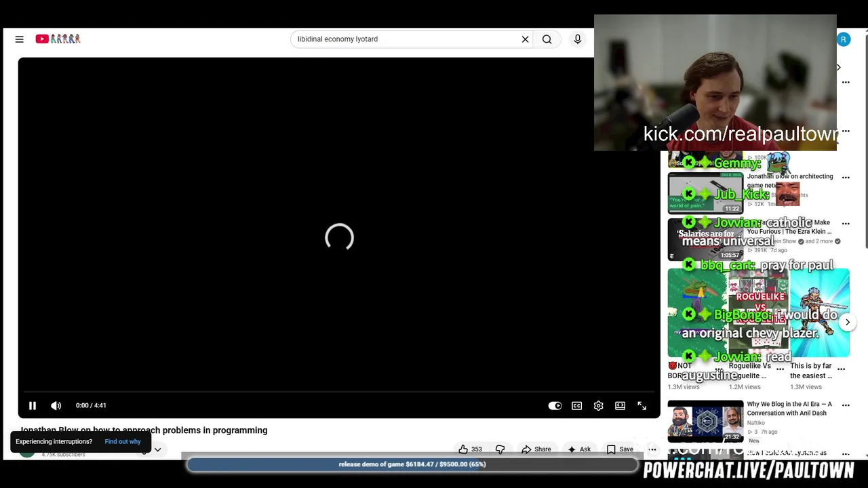Viewport: 868px width, 488px height.
Task: Open the Ezra Klein Show video thumbnail
Action: [705, 239]
